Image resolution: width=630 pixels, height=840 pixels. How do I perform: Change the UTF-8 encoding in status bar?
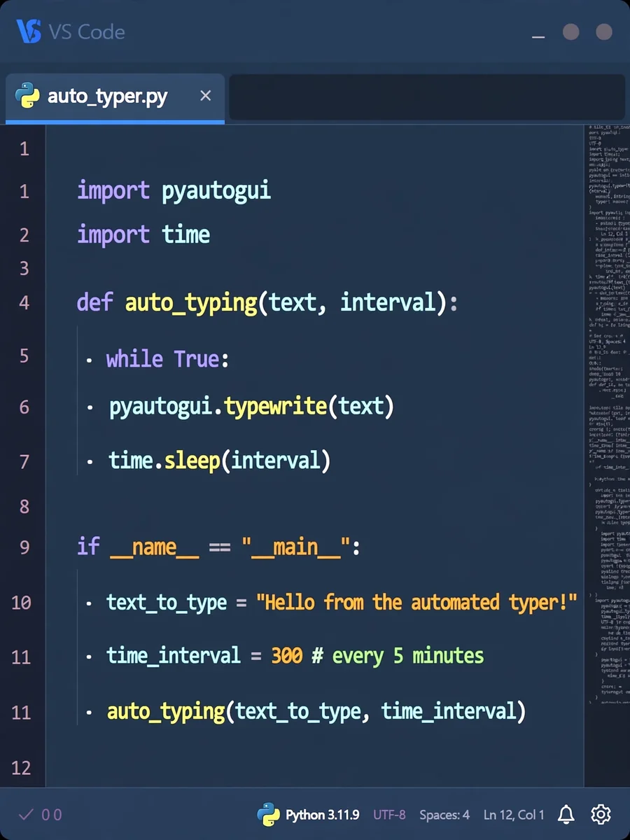point(389,815)
